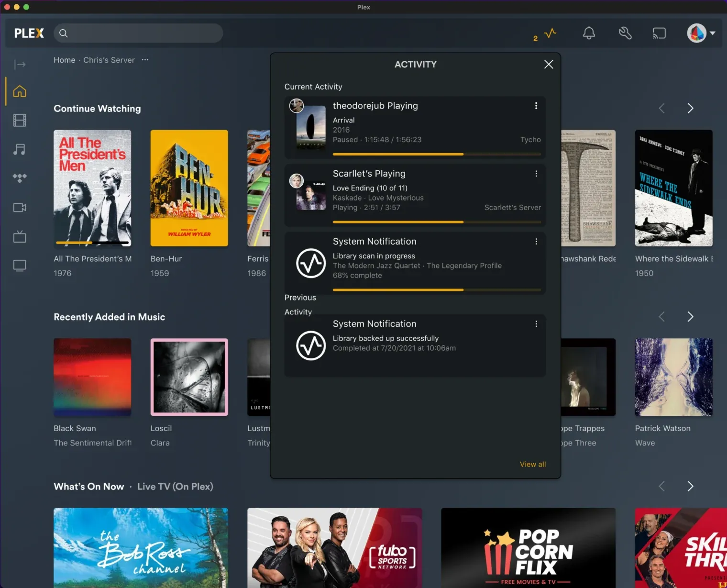Click Continue Watching heading
The image size is (727, 588).
[97, 109]
